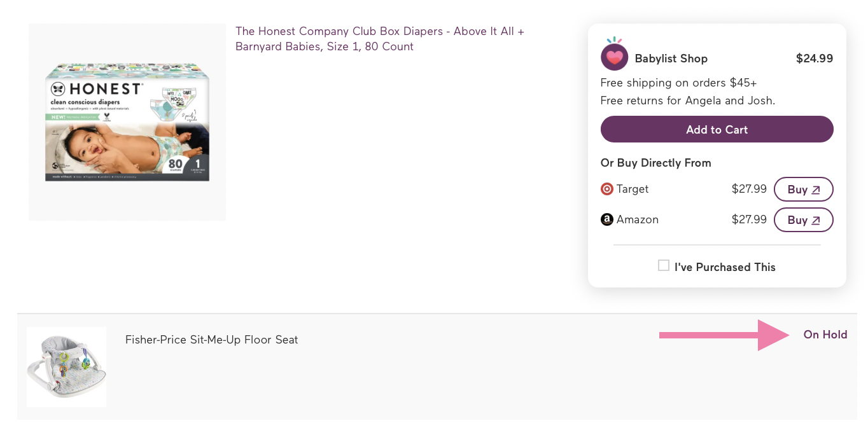
Task: Check the I've Purchased This checkbox
Action: tap(664, 266)
